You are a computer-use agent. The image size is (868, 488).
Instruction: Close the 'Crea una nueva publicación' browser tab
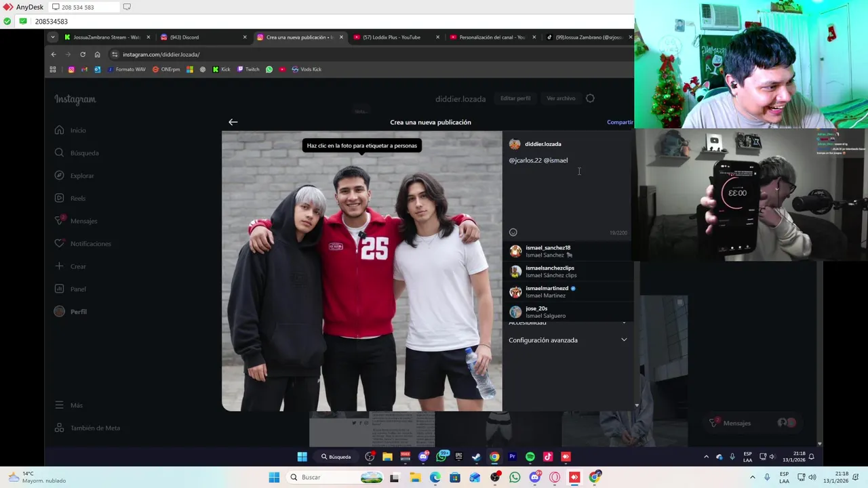[x=341, y=37]
